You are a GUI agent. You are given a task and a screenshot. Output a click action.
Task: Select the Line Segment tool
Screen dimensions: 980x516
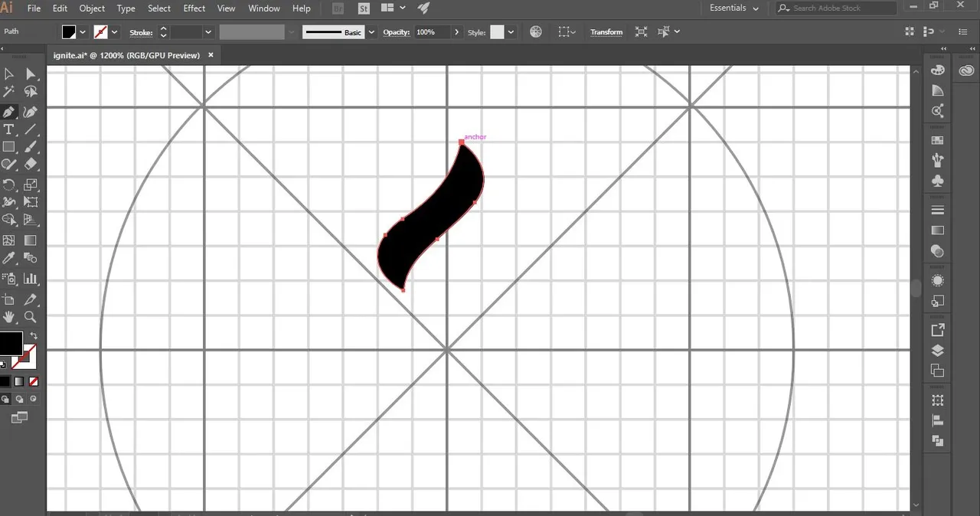[31, 129]
